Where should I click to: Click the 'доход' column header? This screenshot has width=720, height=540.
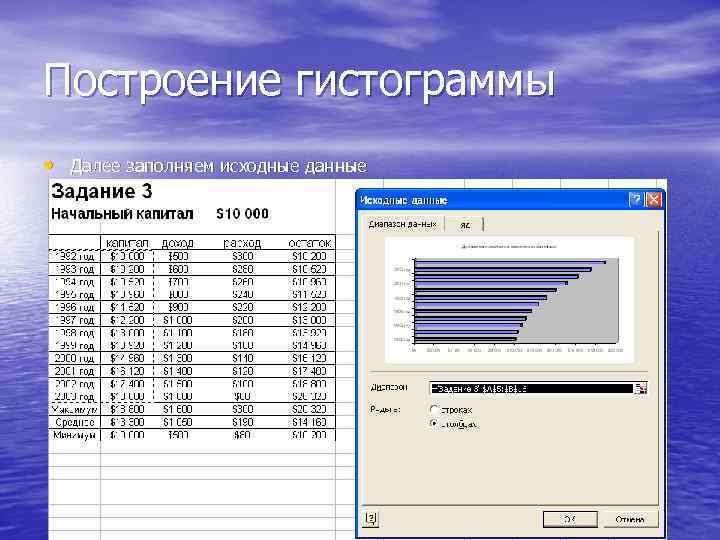pyautogui.click(x=177, y=243)
